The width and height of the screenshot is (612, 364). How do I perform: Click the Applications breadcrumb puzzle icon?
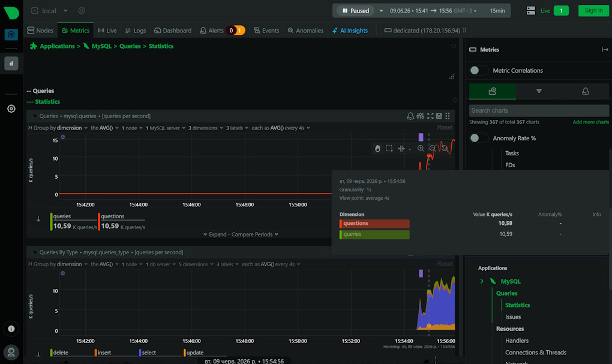point(34,46)
